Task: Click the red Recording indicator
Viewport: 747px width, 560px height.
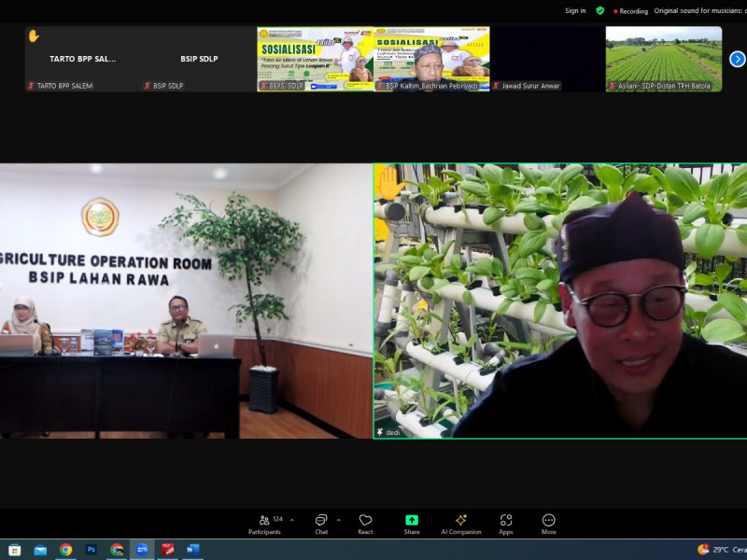Action: (630, 11)
